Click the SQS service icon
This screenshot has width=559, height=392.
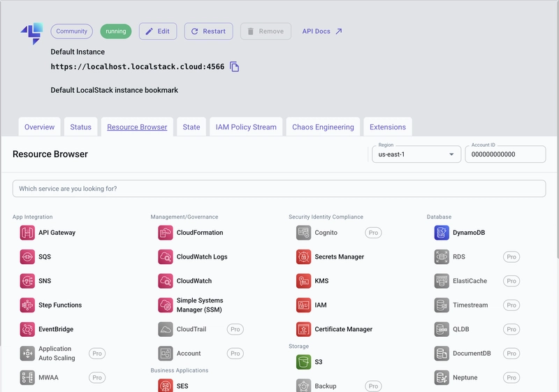[27, 257]
